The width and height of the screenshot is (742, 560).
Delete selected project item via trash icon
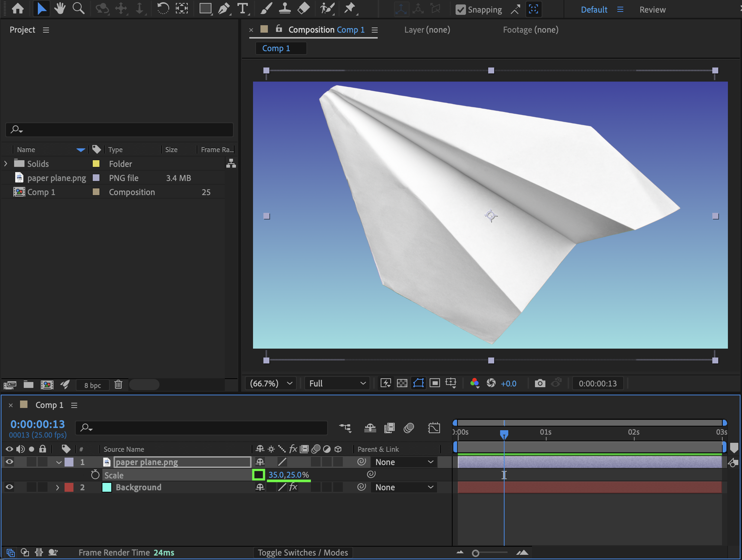[118, 385]
